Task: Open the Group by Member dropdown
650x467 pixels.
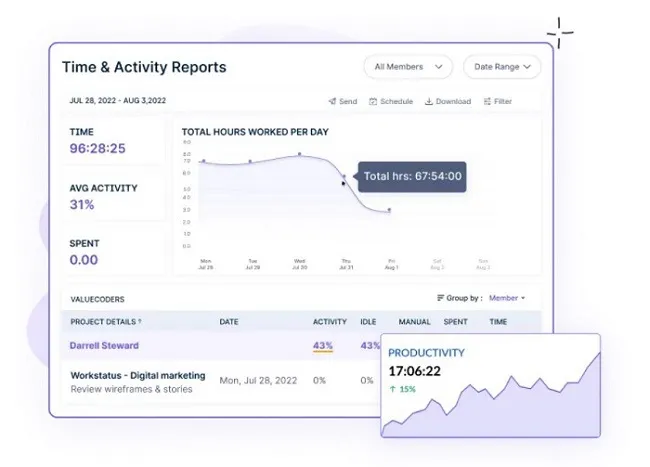Action: pyautogui.click(x=507, y=298)
